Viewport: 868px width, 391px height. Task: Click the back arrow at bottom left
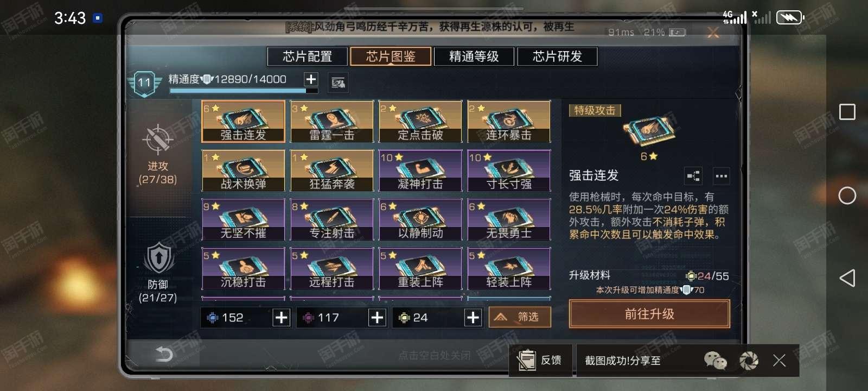click(x=163, y=354)
